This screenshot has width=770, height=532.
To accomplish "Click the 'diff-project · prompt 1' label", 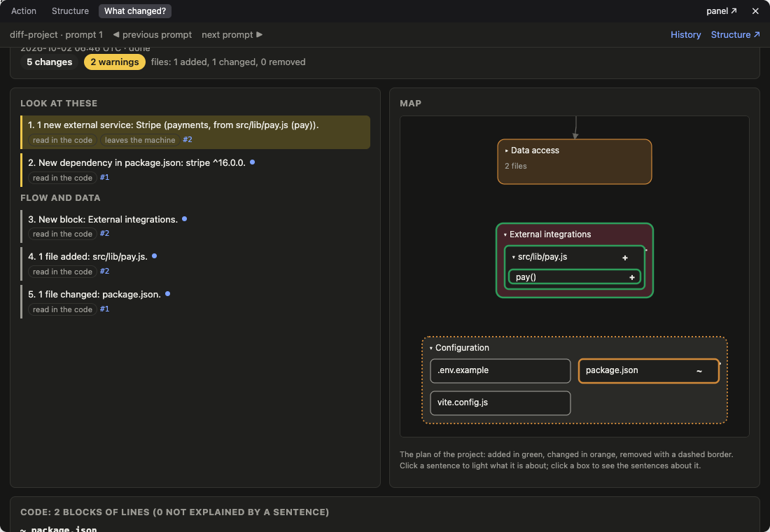I will (x=57, y=34).
